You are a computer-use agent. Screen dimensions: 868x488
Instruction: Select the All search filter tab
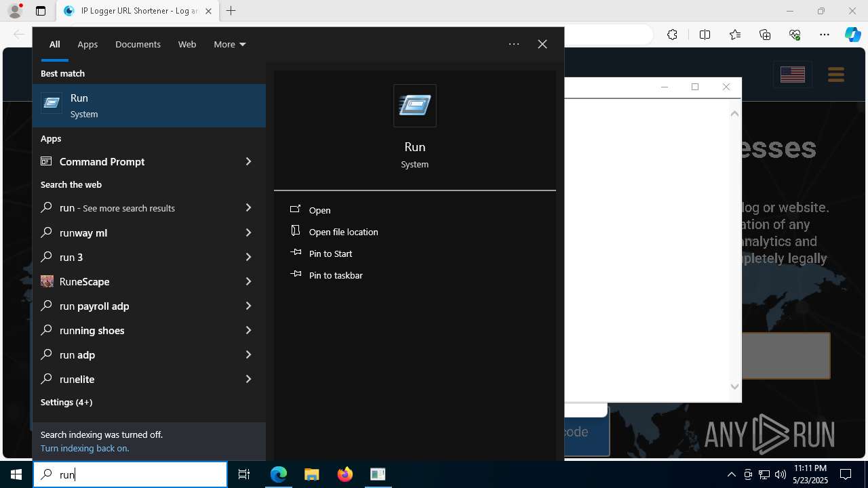click(55, 44)
